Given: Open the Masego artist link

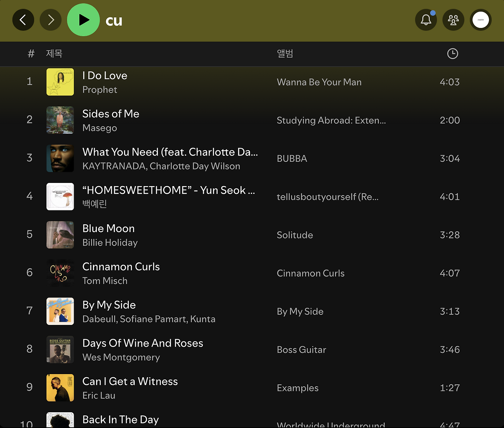Looking at the screenshot, I should (100, 128).
